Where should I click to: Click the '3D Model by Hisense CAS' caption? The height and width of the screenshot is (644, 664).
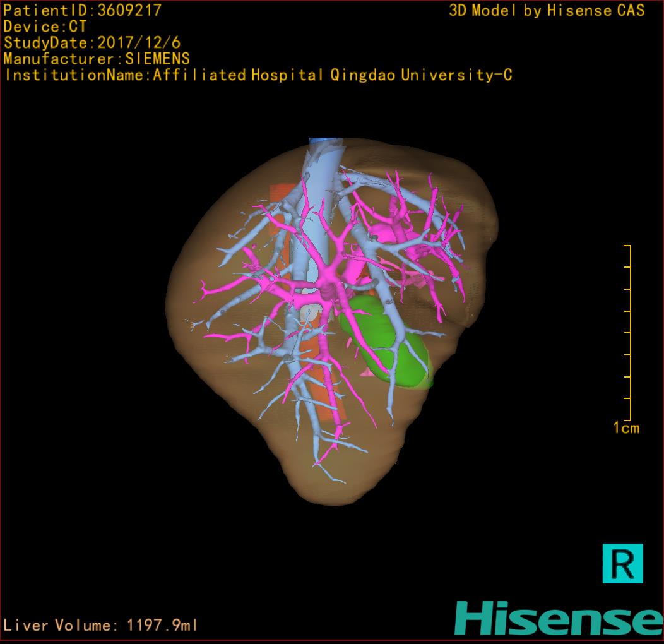547,10
